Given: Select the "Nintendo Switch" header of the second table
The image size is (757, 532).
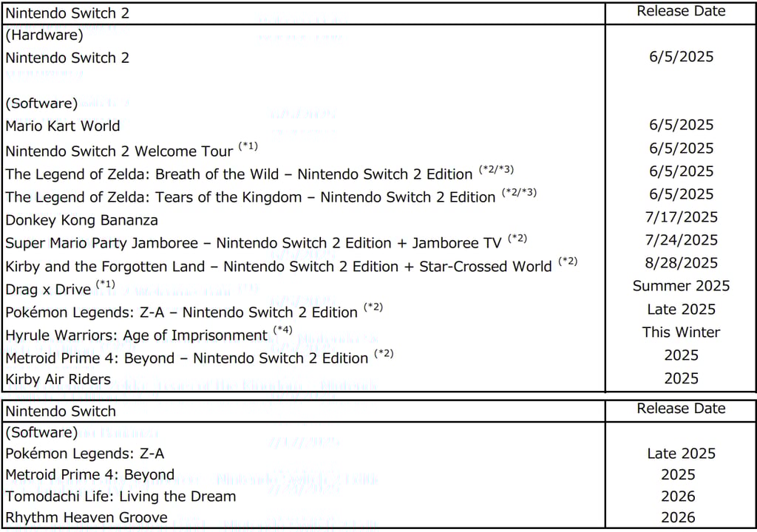Looking at the screenshot, I should (x=61, y=412).
